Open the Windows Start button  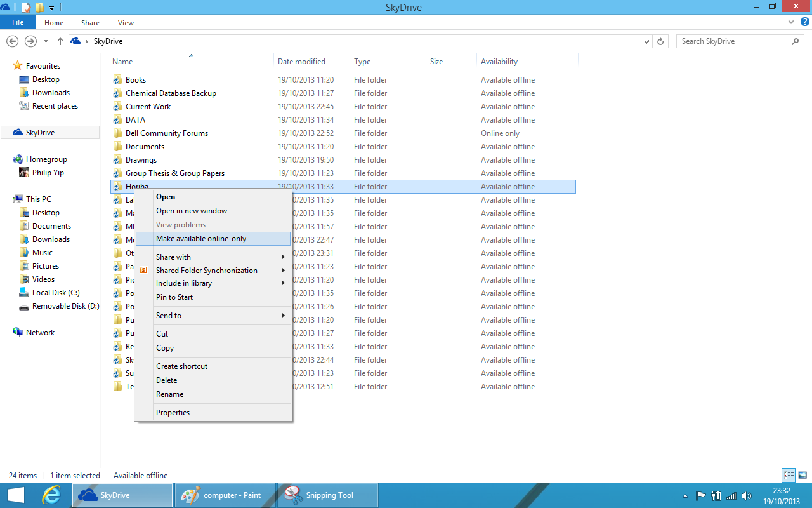coord(15,495)
